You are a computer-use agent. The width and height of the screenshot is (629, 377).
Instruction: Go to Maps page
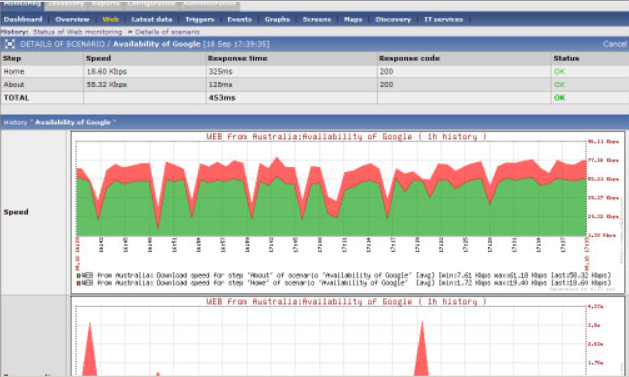[353, 19]
